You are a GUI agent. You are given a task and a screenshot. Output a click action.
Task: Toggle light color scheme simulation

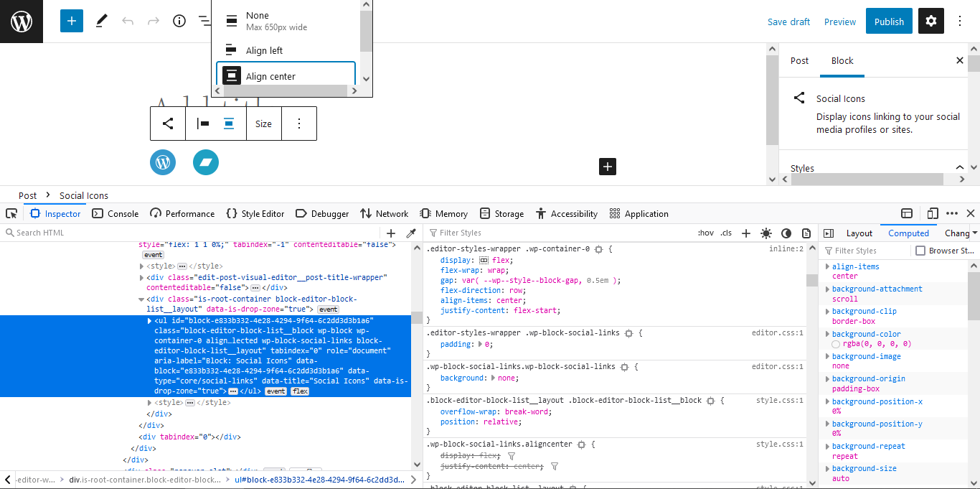pos(766,233)
